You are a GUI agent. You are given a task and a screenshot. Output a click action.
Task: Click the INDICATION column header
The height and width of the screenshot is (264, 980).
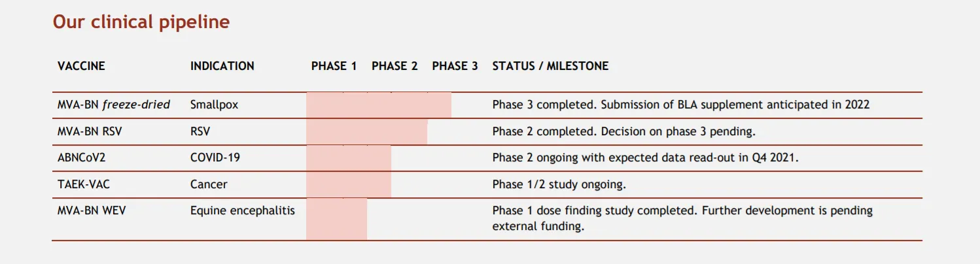(222, 66)
